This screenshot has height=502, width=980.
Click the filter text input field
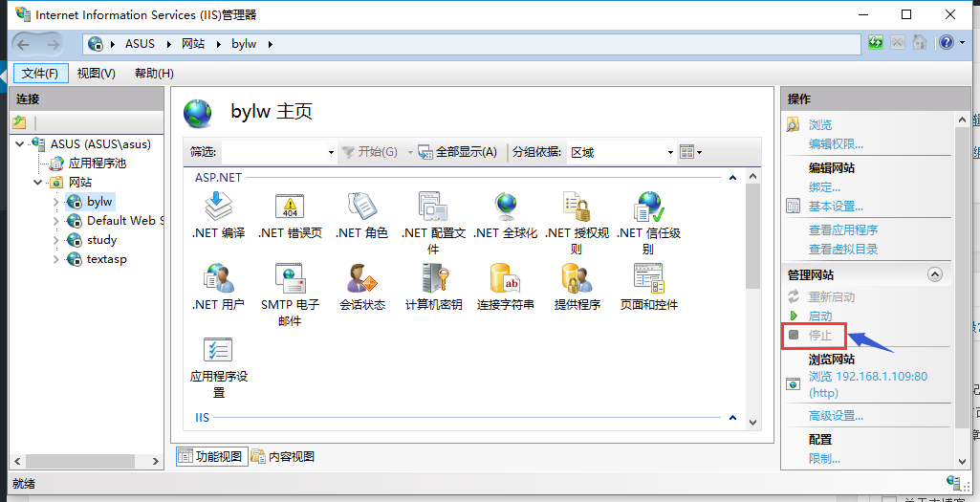tap(273, 153)
